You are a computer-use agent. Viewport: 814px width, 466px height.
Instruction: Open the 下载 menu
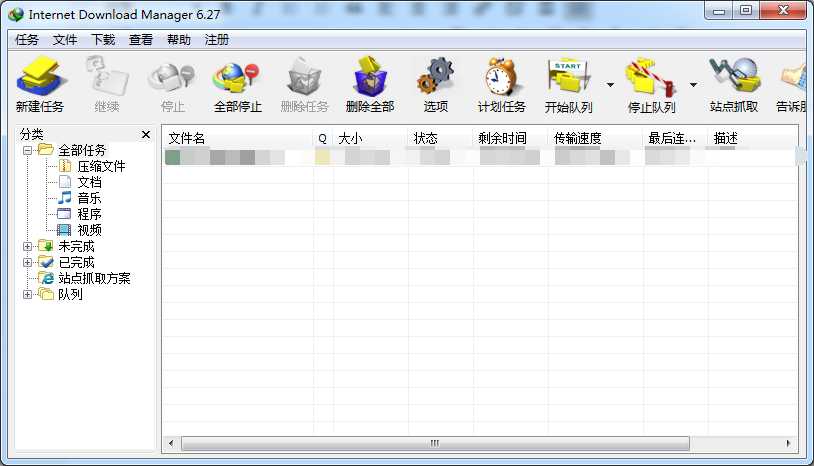[x=103, y=40]
